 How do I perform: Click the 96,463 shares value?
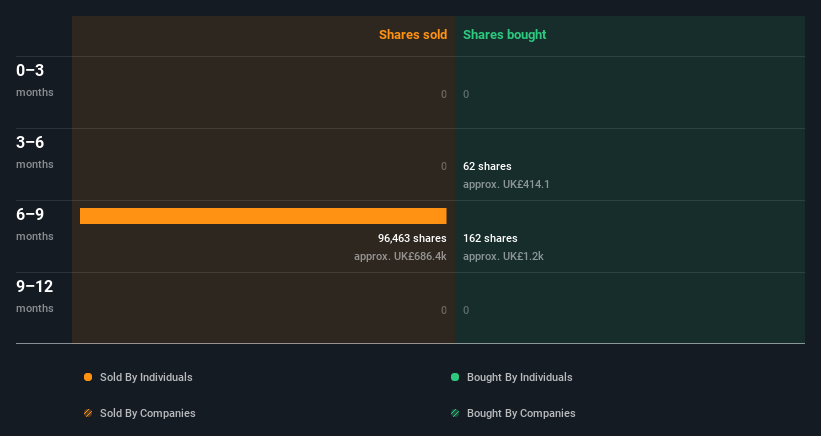tap(413, 238)
